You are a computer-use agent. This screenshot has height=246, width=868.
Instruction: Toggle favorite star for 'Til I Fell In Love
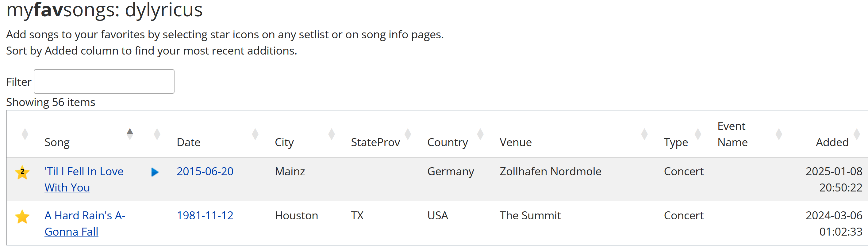point(22,172)
